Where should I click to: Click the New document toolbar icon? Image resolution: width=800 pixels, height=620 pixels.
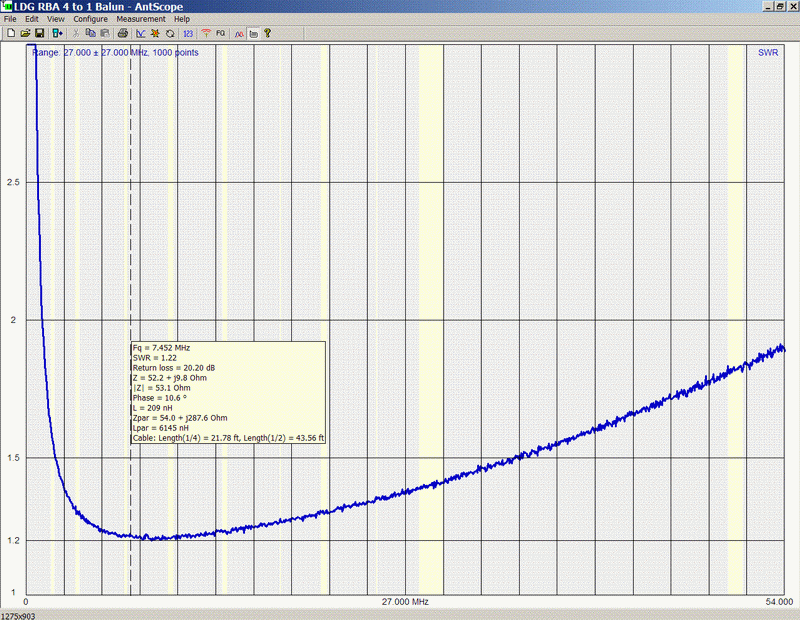click(10, 33)
